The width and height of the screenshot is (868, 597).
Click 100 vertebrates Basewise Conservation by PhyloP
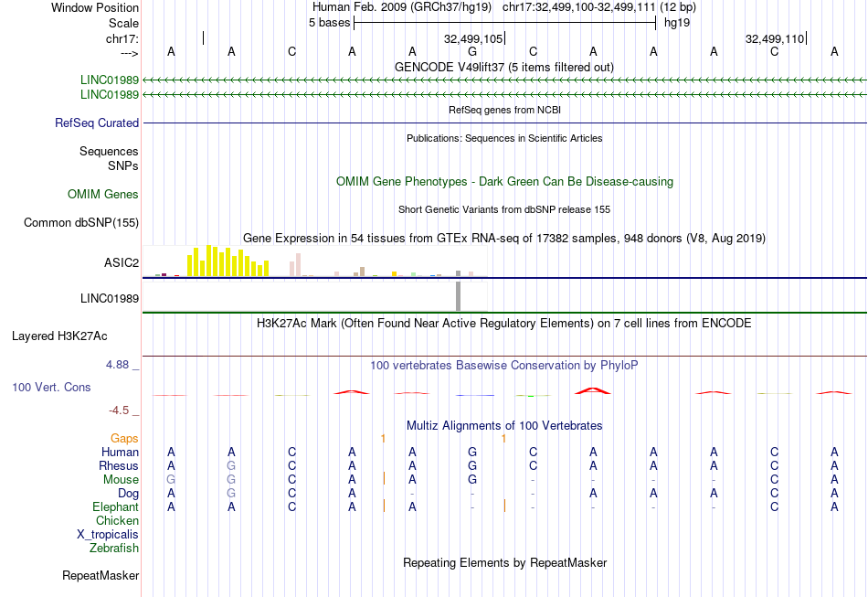[504, 365]
